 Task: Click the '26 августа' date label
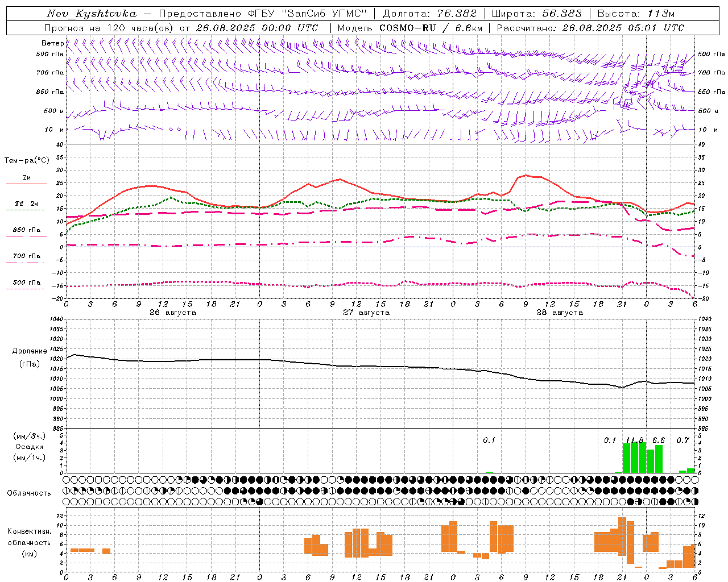click(173, 313)
